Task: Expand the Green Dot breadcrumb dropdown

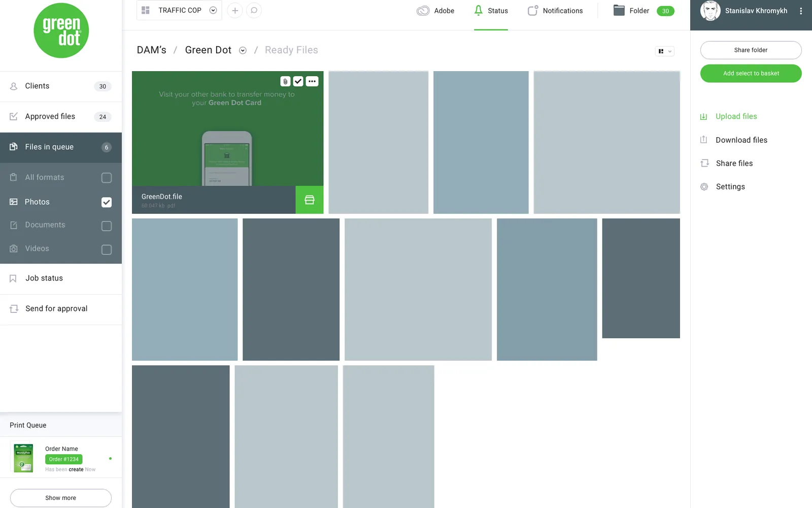Action: [243, 50]
